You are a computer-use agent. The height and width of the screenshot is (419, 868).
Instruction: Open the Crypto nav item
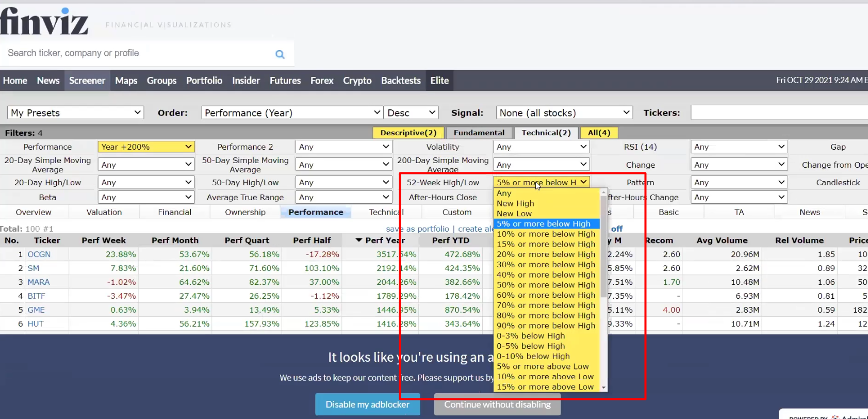357,80
